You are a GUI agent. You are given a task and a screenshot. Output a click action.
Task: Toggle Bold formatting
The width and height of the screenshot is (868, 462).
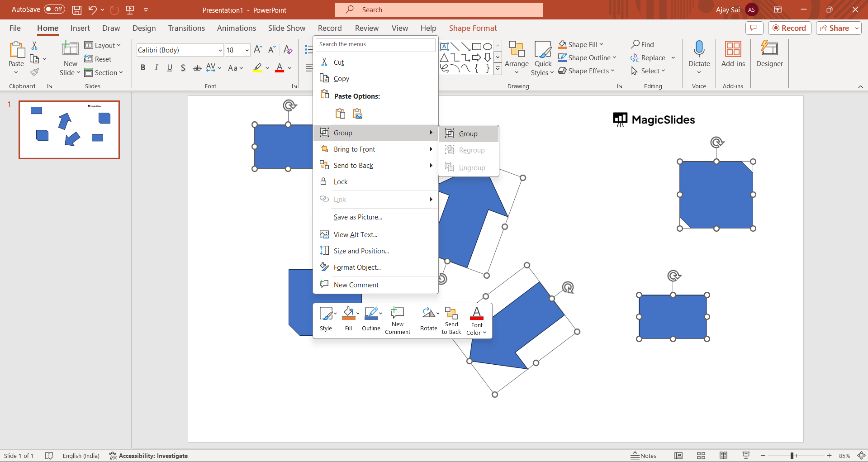coord(143,68)
